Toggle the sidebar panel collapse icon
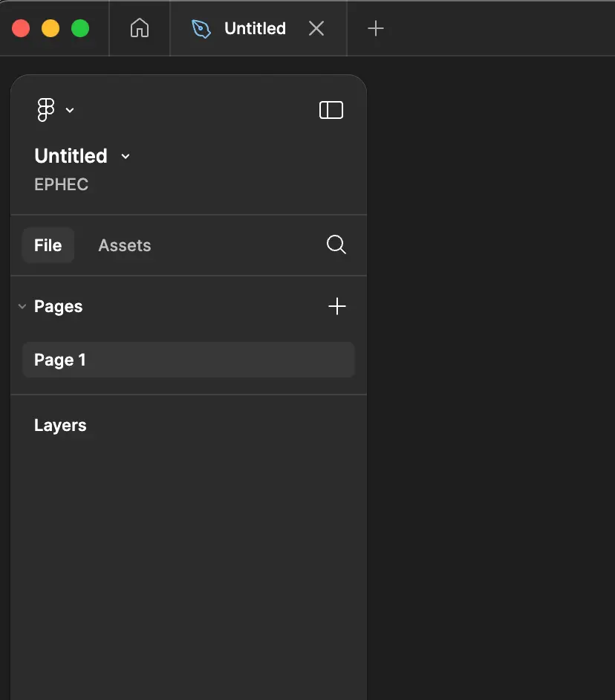615x700 pixels. (331, 110)
